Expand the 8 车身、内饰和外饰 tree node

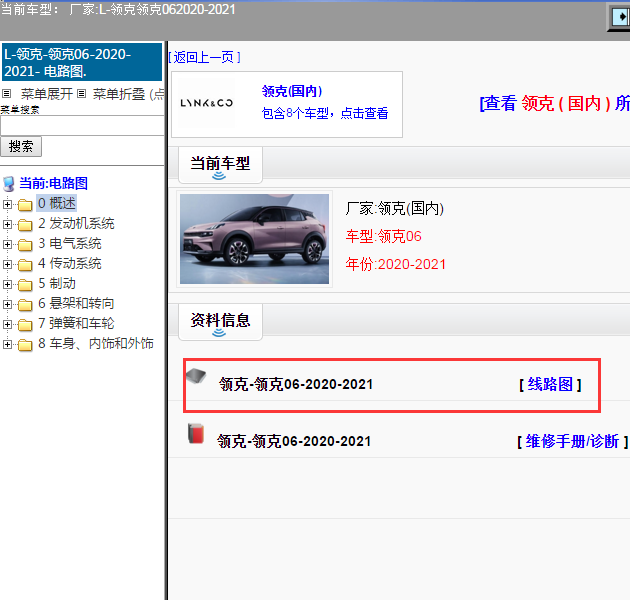(x=7, y=344)
